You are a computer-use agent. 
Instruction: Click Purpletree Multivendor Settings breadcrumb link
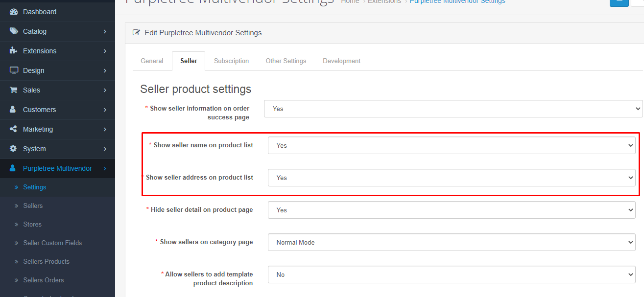pos(457,2)
